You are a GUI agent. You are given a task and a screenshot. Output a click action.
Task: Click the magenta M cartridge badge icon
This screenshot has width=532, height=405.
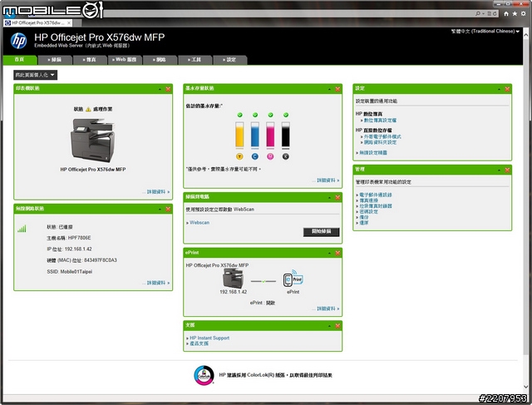point(270,156)
